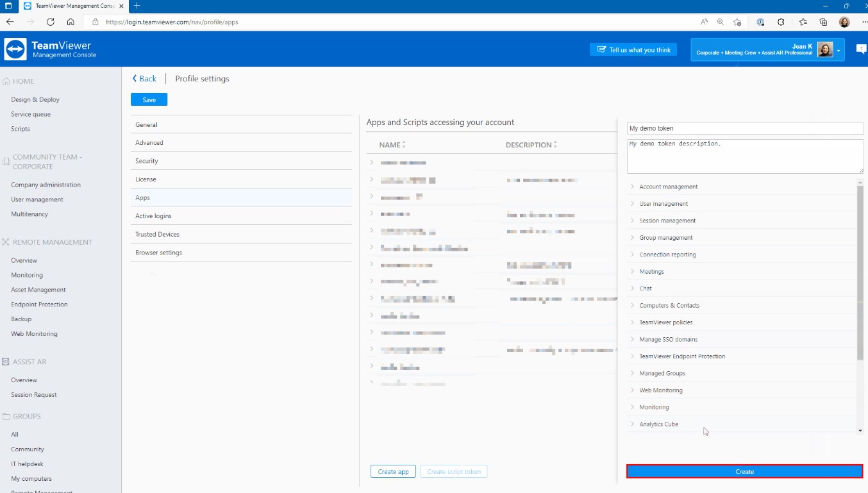Open the Read aloud icon in the address bar
Screen dimensions: 868x493
pyautogui.click(x=704, y=22)
